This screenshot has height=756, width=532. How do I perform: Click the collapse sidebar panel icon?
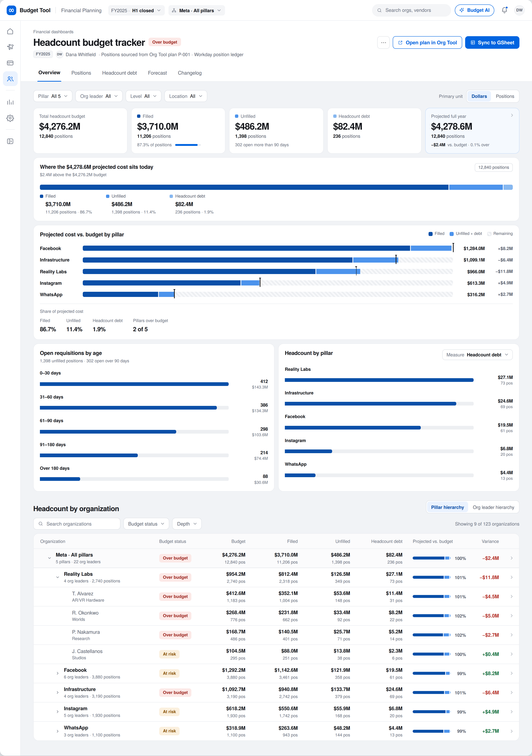[x=10, y=141]
